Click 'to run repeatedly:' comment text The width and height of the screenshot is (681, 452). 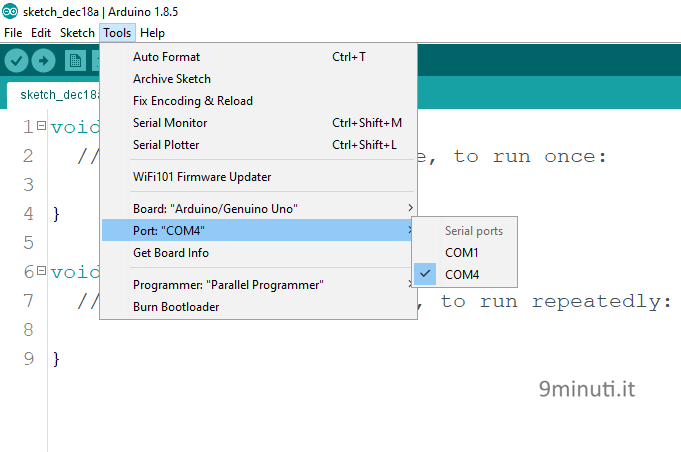pyautogui.click(x=556, y=302)
